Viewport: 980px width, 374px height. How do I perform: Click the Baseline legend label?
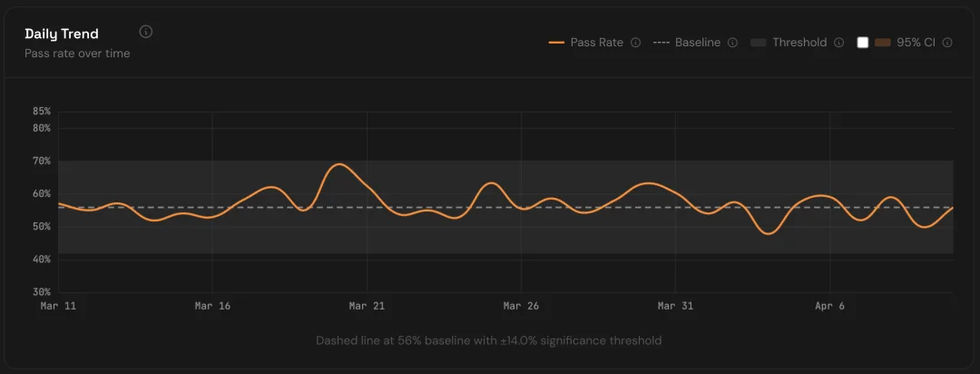(x=697, y=43)
